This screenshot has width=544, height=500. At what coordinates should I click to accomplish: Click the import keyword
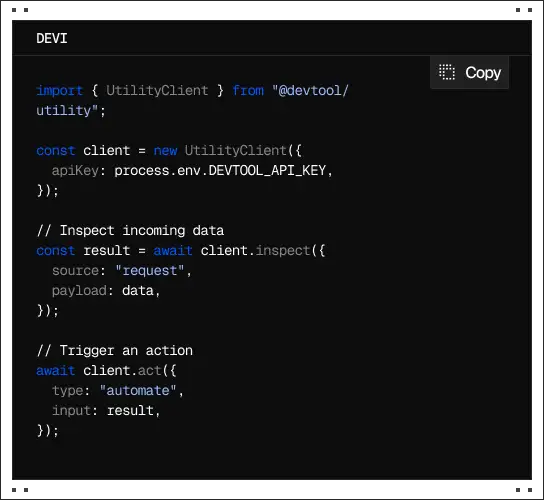[60, 91]
